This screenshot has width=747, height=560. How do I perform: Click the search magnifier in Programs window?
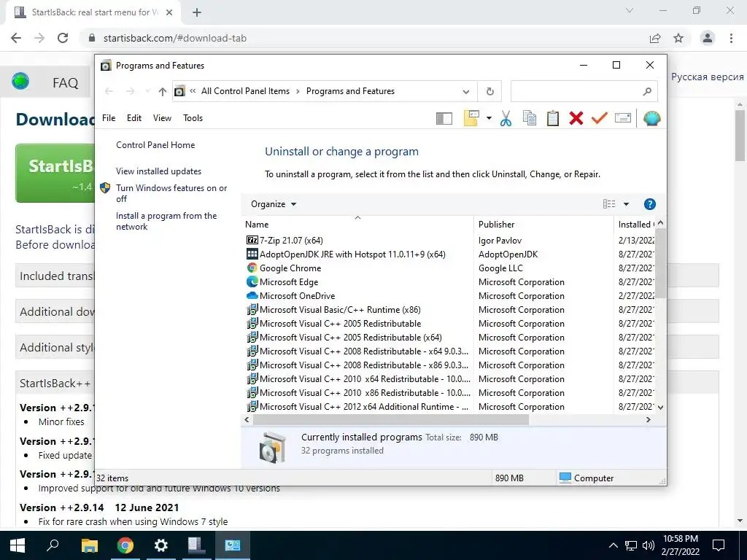point(647,91)
